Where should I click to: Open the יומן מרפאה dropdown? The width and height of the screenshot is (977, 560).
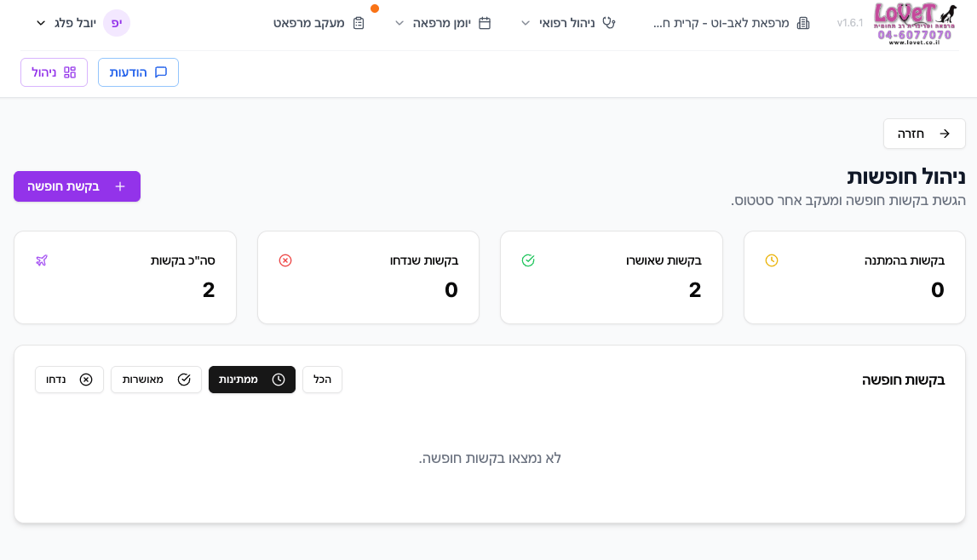pos(443,23)
